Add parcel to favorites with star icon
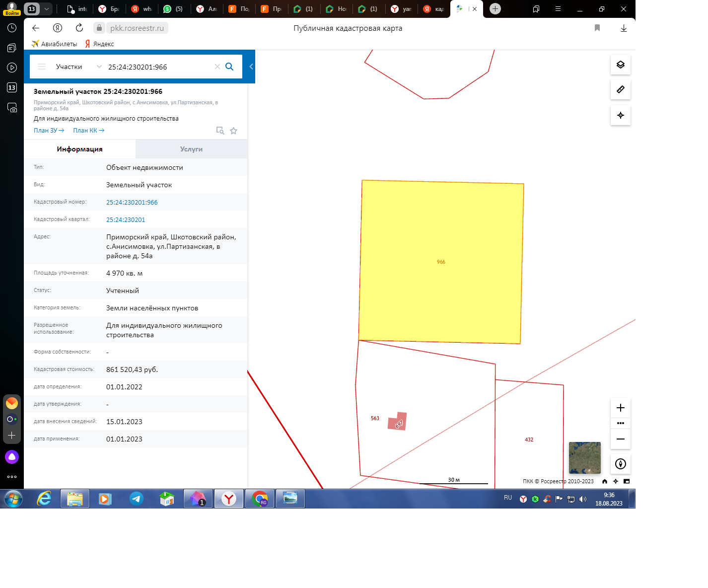This screenshot has height=588, width=708. point(233,131)
